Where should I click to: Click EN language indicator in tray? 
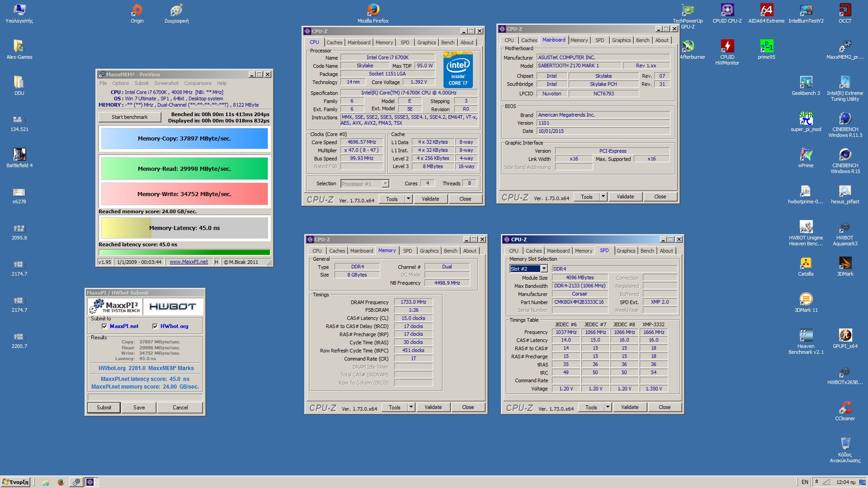pos(805,482)
